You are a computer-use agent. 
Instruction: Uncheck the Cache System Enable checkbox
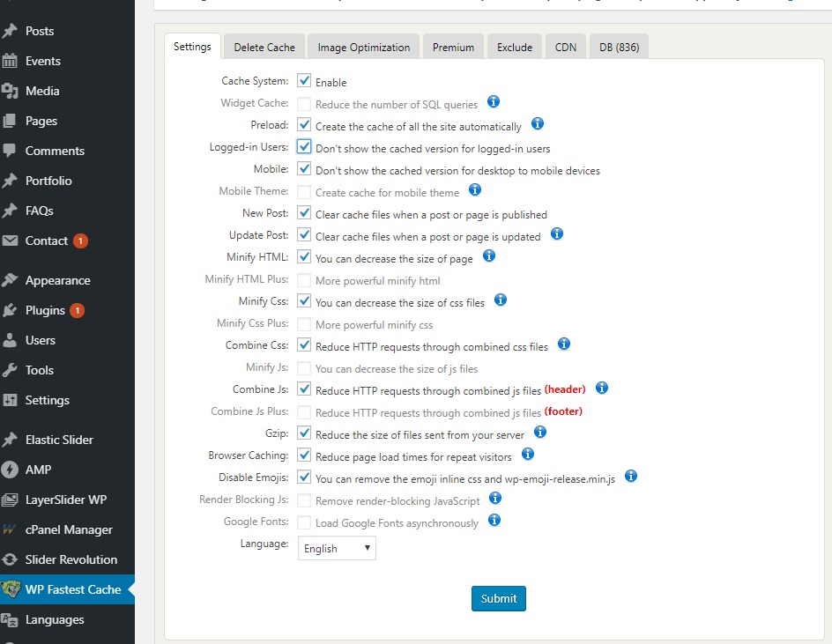tap(304, 81)
